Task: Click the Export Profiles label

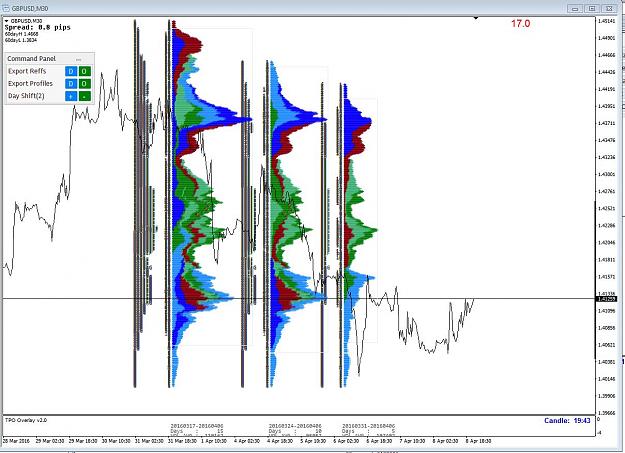Action: pyautogui.click(x=30, y=83)
